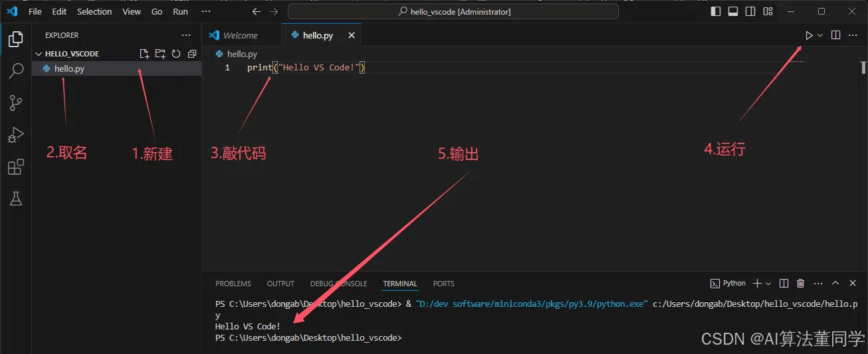868x354 pixels.
Task: Open the Run and Debug view
Action: 16,135
